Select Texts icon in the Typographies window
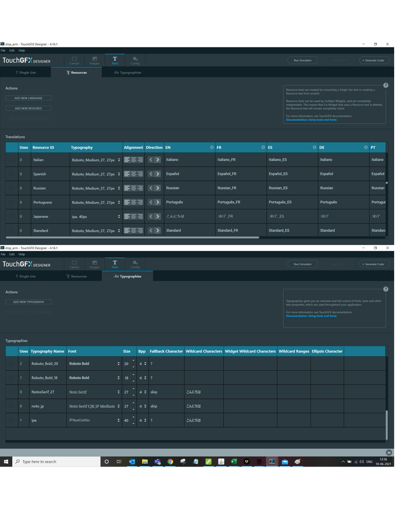This screenshot has height=532, width=399. click(x=115, y=264)
